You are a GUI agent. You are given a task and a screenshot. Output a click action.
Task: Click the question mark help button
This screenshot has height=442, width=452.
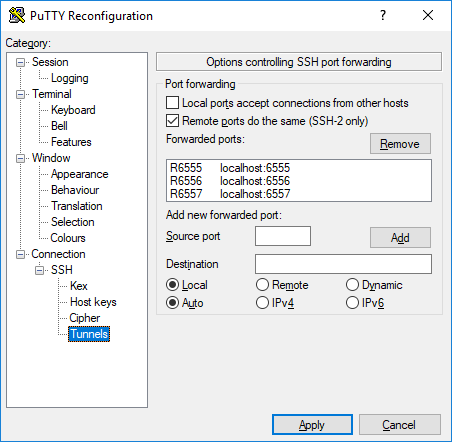tap(383, 15)
